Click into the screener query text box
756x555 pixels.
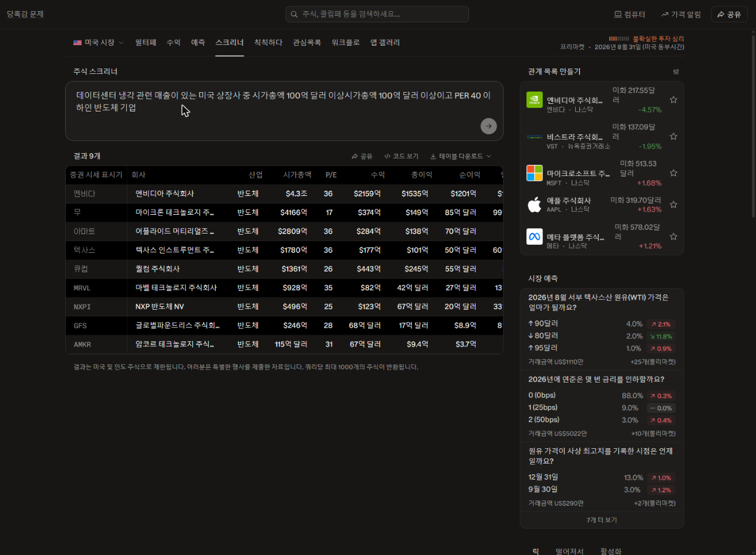(284, 111)
